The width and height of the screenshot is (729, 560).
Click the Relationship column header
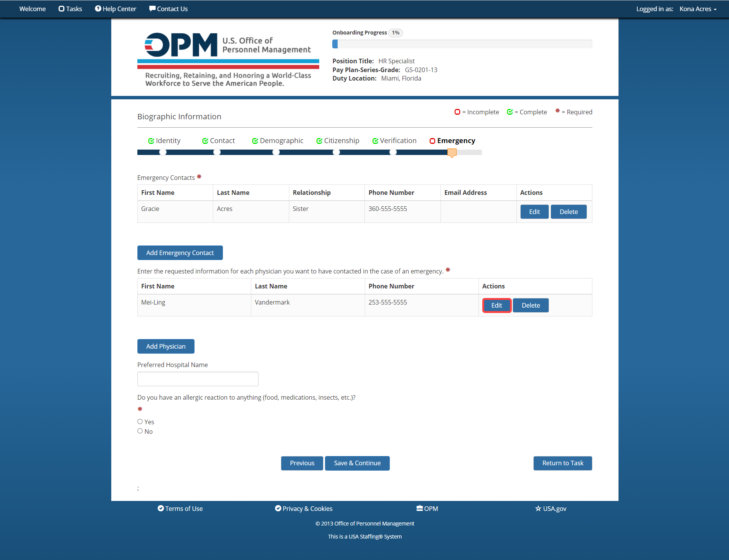[x=327, y=193]
